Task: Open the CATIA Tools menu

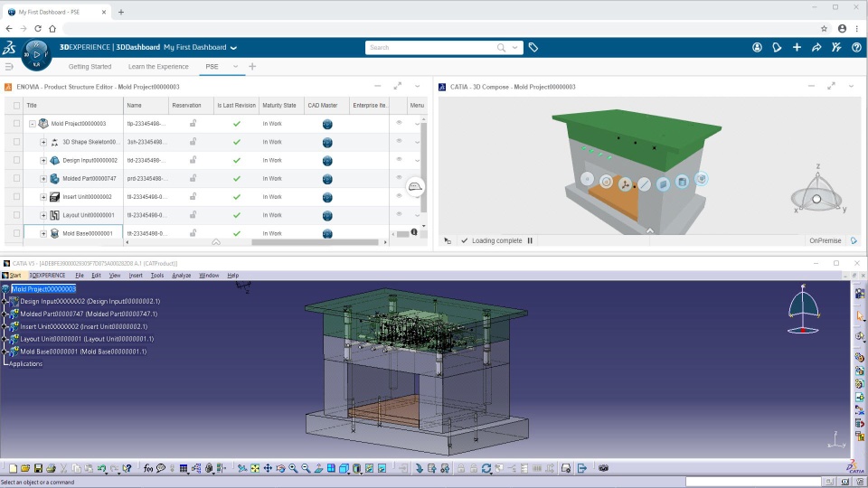Action: click(x=157, y=275)
